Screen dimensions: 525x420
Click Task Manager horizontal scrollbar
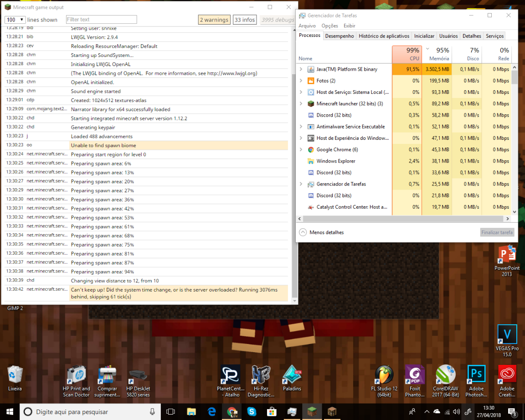[x=403, y=219]
